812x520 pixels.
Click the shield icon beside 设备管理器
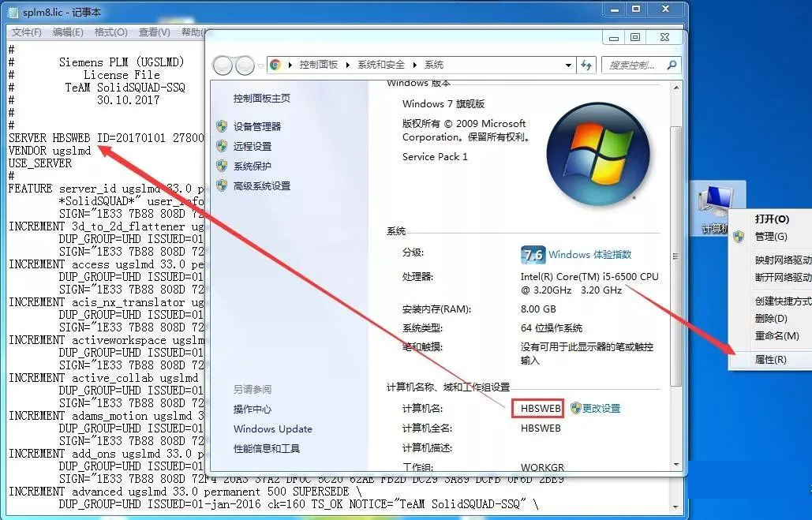coord(222,126)
